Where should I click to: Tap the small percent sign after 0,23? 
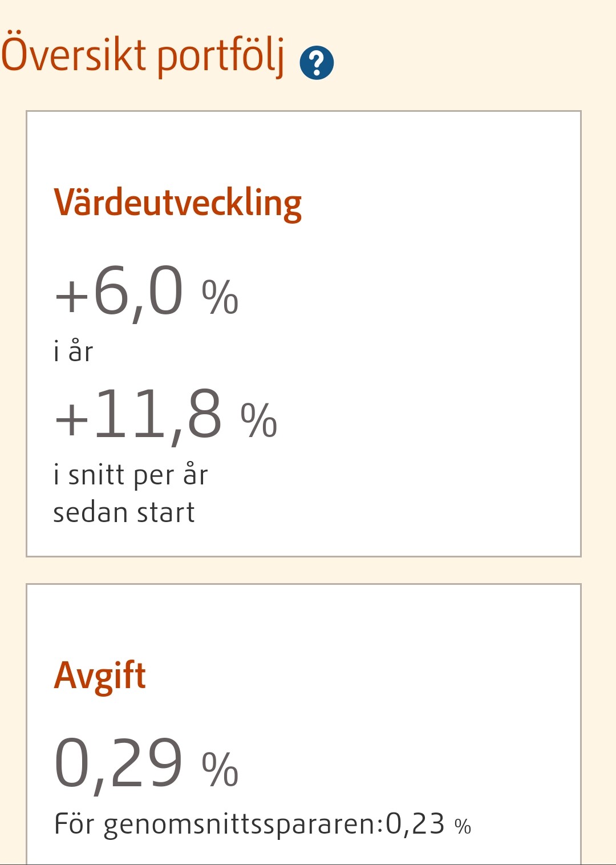click(463, 826)
